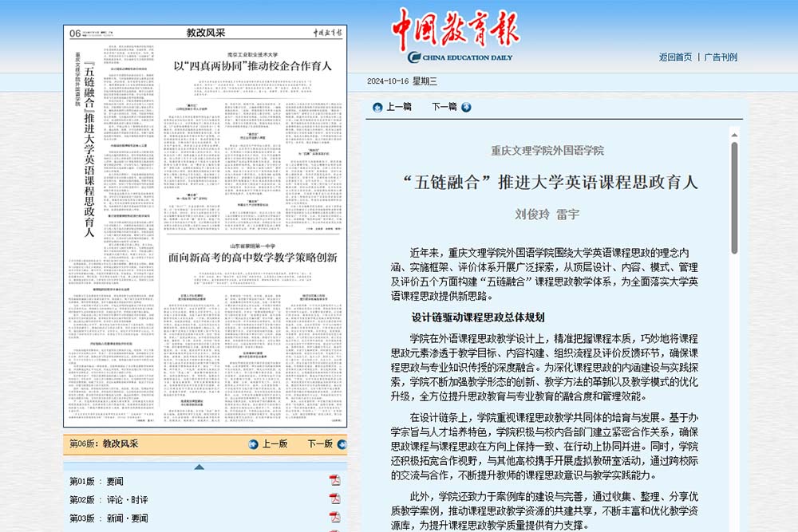The image size is (798, 532).
Task: Click PDF icon beside 第03版 新闻·要闻
Action: pos(335,518)
